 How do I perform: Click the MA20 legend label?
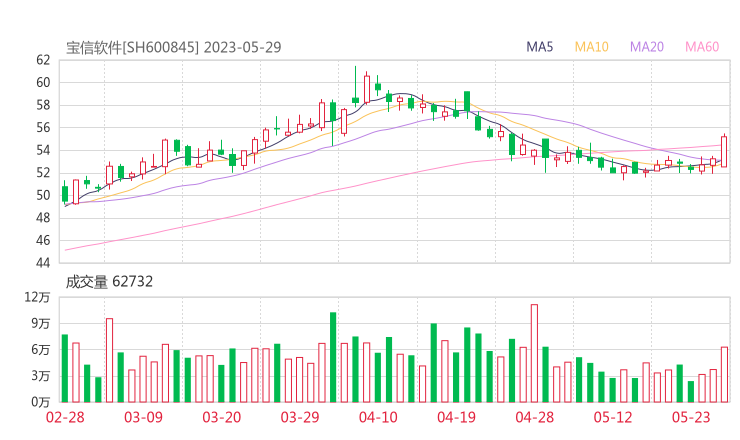(647, 47)
